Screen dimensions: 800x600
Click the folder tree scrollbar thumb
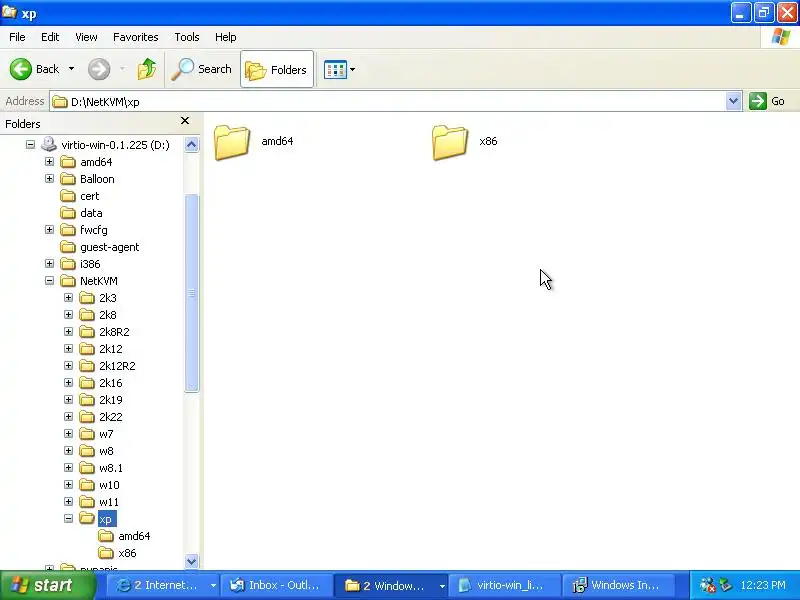(x=191, y=293)
